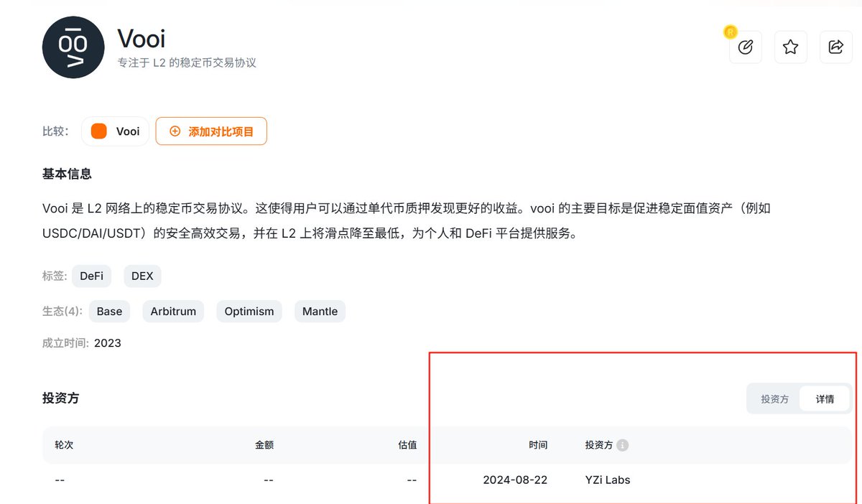Click the 成立时间 value 2023
The height and width of the screenshot is (504, 862).
coord(108,343)
